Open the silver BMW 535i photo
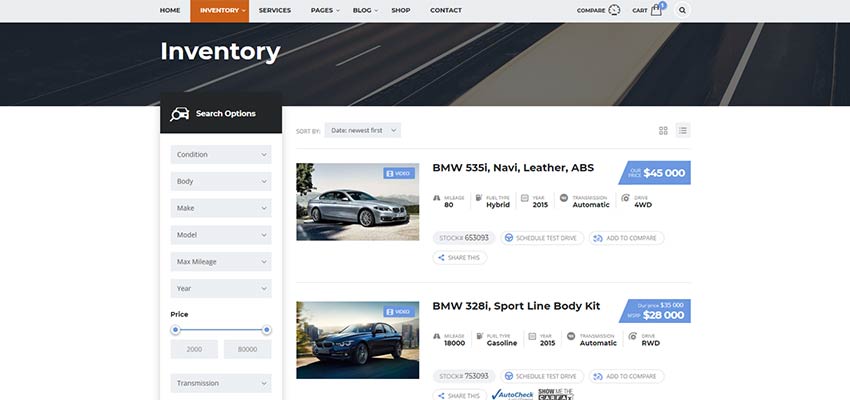Image resolution: width=850 pixels, height=400 pixels. click(x=358, y=202)
